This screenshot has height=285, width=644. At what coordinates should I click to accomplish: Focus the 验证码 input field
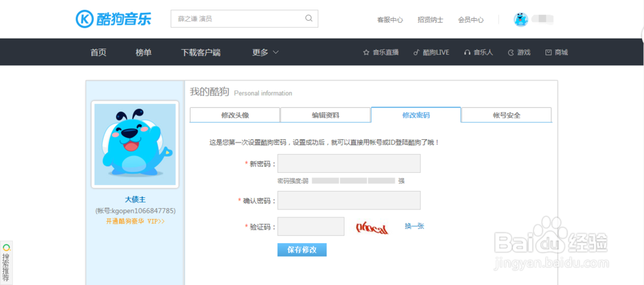(311, 226)
